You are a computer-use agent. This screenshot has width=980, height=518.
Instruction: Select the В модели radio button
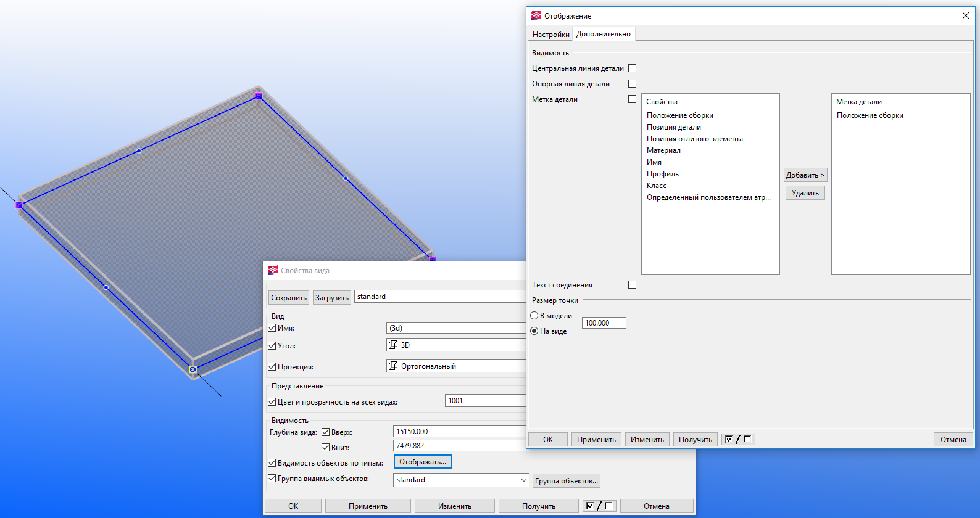pyautogui.click(x=534, y=316)
